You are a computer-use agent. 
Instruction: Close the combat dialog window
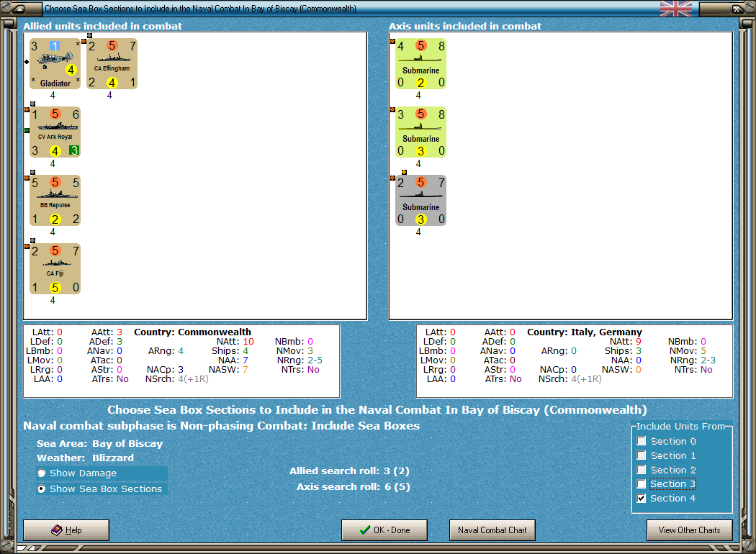click(737, 9)
